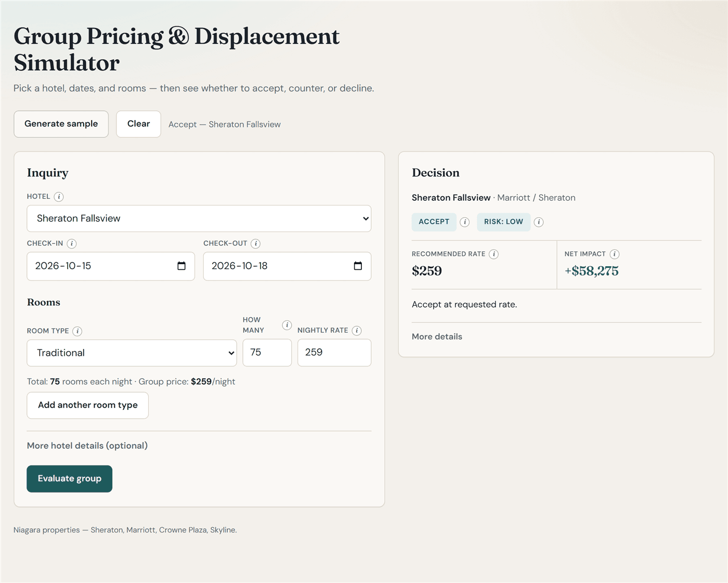Click the info icon next to HOTEL label
Screen dimensions: 728x583
point(59,197)
